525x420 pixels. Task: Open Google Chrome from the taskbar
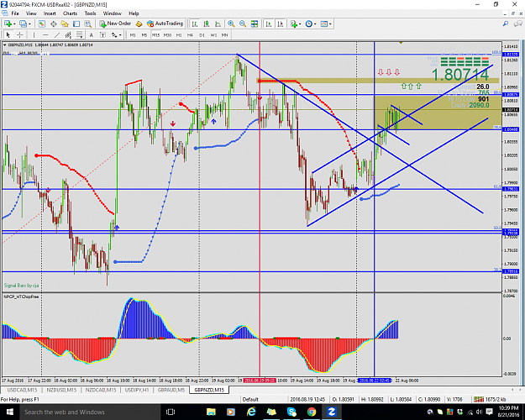pyautogui.click(x=312, y=412)
